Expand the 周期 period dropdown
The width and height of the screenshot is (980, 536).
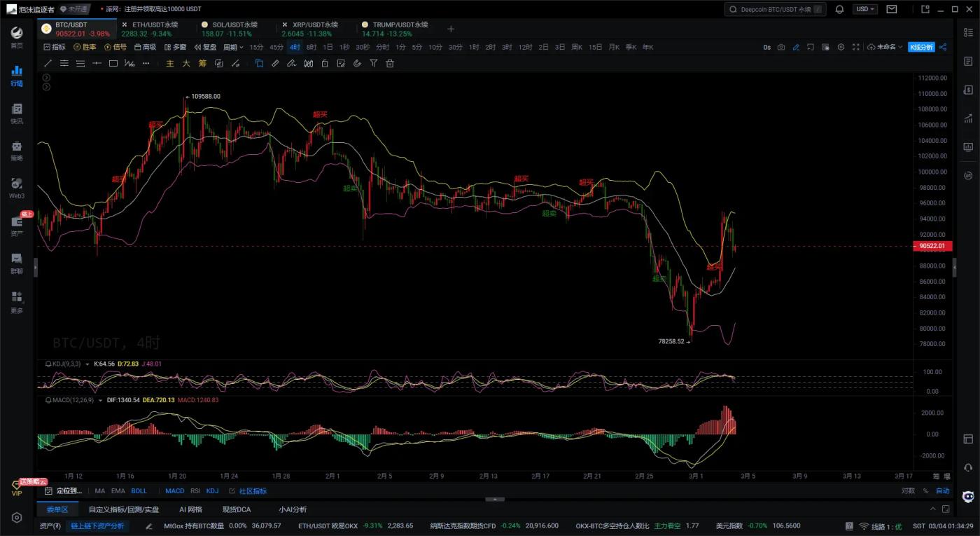[233, 47]
